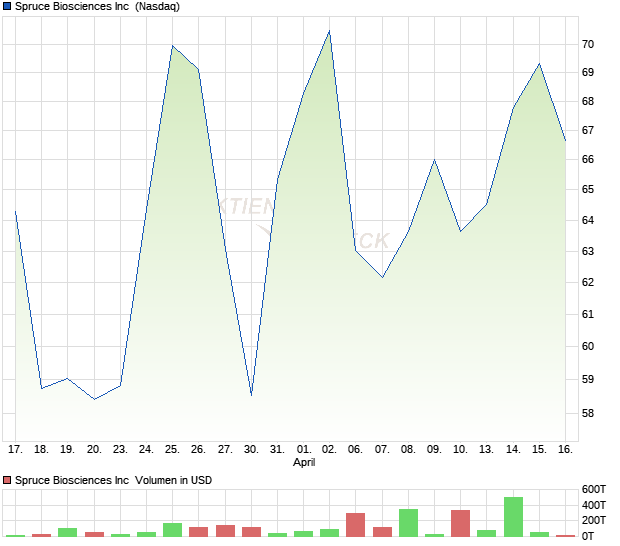Viewport: 620px width, 546px height.
Task: Click the '23.' date label
Action: click(x=120, y=450)
